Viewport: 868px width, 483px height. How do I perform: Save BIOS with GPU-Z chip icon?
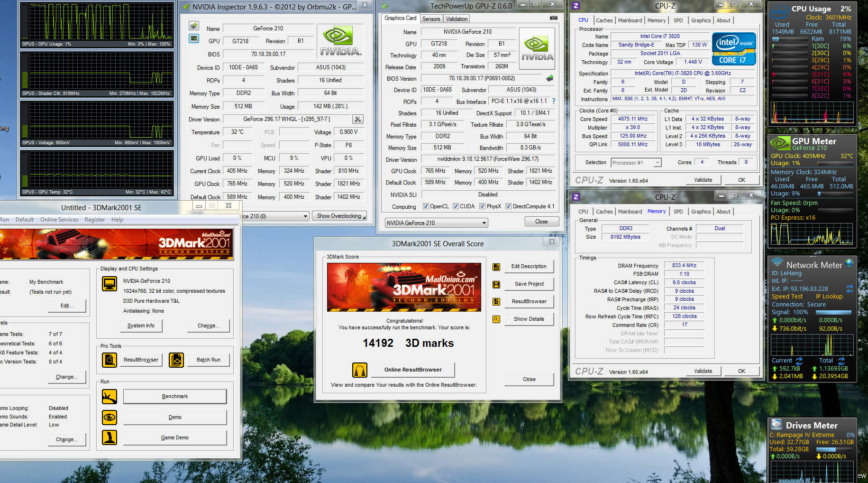point(550,78)
